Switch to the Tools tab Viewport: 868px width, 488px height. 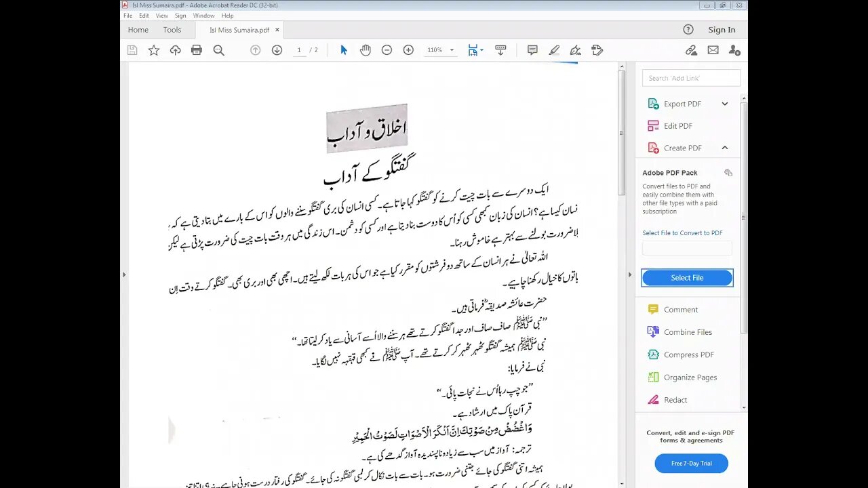coord(172,30)
